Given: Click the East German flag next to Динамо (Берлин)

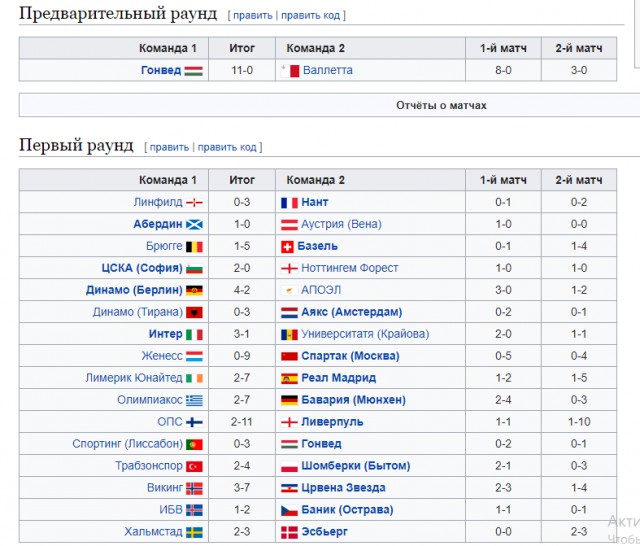Looking at the screenshot, I should [194, 291].
